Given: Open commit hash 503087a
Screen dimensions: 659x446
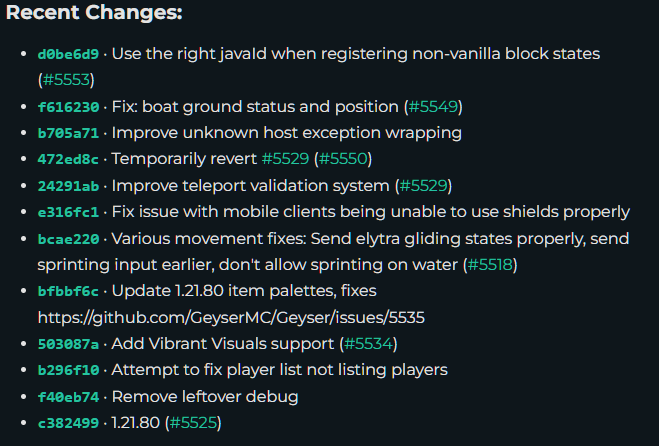Looking at the screenshot, I should pos(68,344).
